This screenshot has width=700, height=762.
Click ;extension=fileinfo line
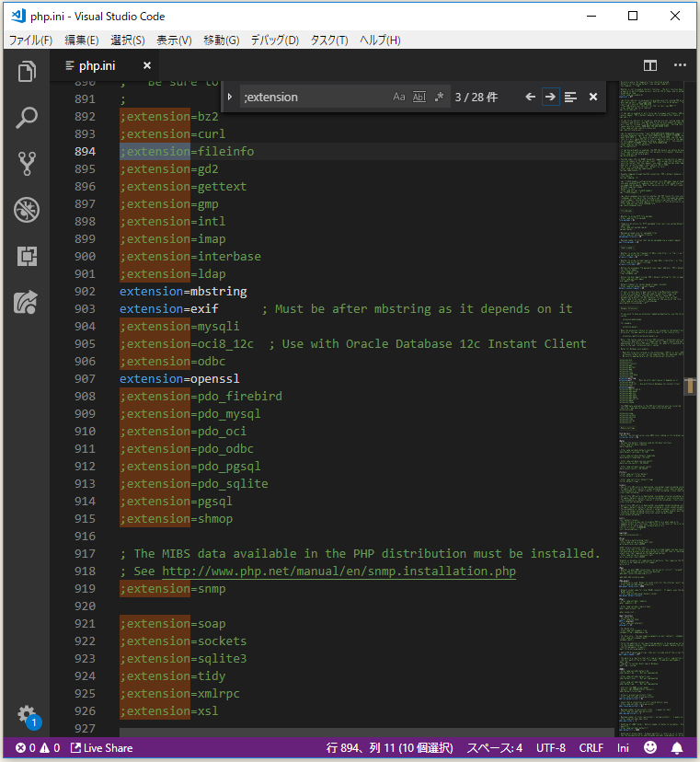click(187, 151)
